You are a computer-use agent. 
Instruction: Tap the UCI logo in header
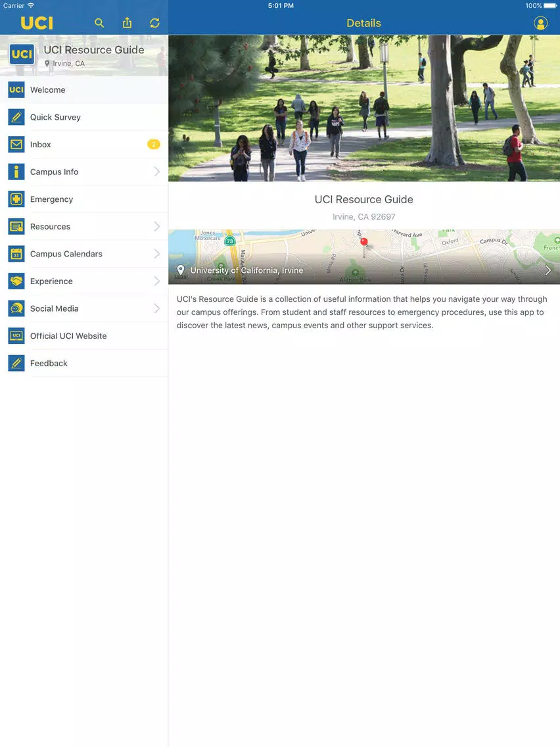(x=37, y=23)
